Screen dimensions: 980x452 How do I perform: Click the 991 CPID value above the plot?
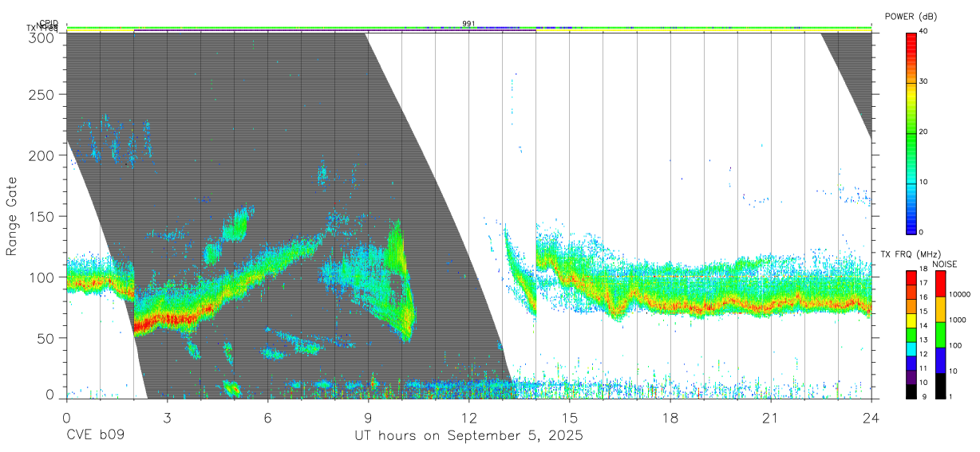(x=468, y=23)
